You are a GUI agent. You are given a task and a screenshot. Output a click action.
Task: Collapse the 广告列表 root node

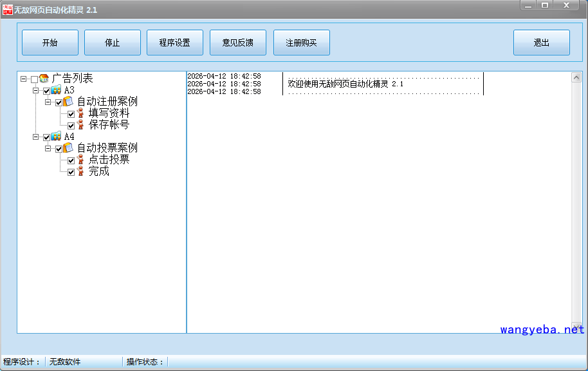click(x=24, y=79)
